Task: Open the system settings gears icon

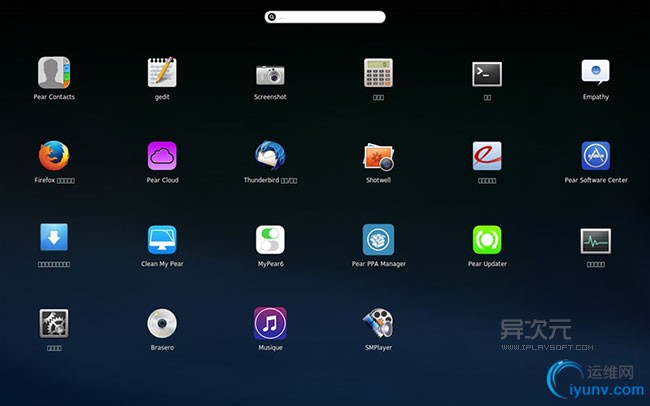Action: tap(54, 323)
